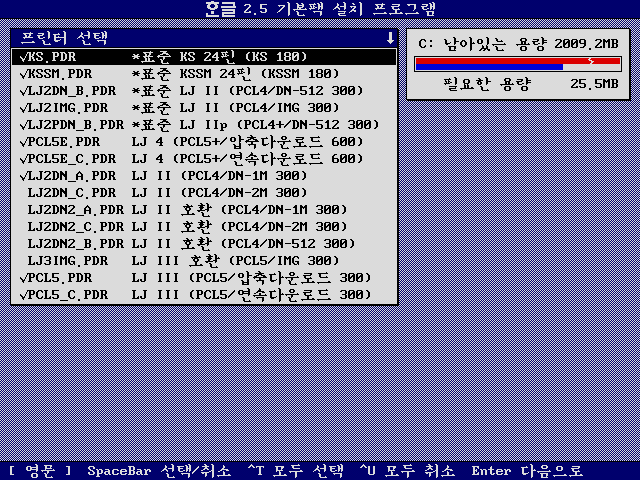Uncheck the LJ2IMG.PDR driver entry
Image resolution: width=640 pixels, height=480 pixels.
point(23,108)
